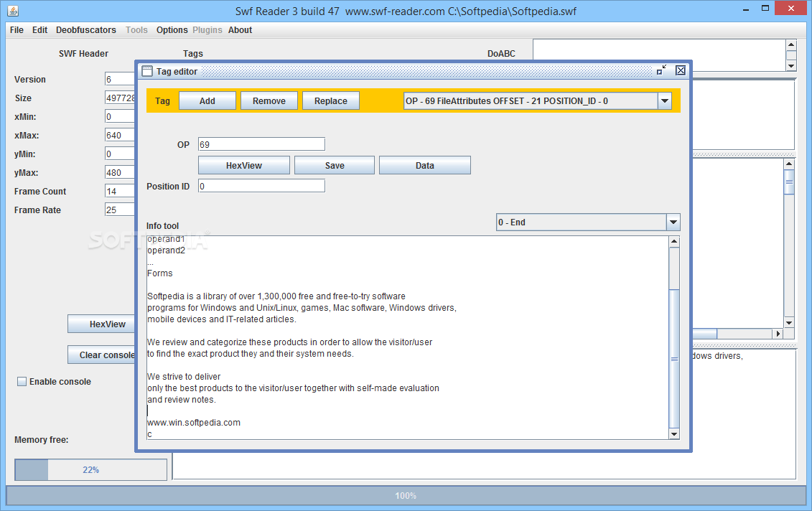Click the Replace tag button
Viewport: 812px width, 511px height.
(x=331, y=100)
